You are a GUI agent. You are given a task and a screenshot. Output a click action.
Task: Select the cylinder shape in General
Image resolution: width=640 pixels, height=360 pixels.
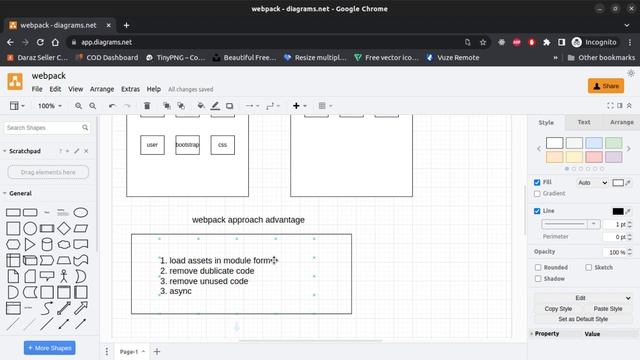click(47, 244)
